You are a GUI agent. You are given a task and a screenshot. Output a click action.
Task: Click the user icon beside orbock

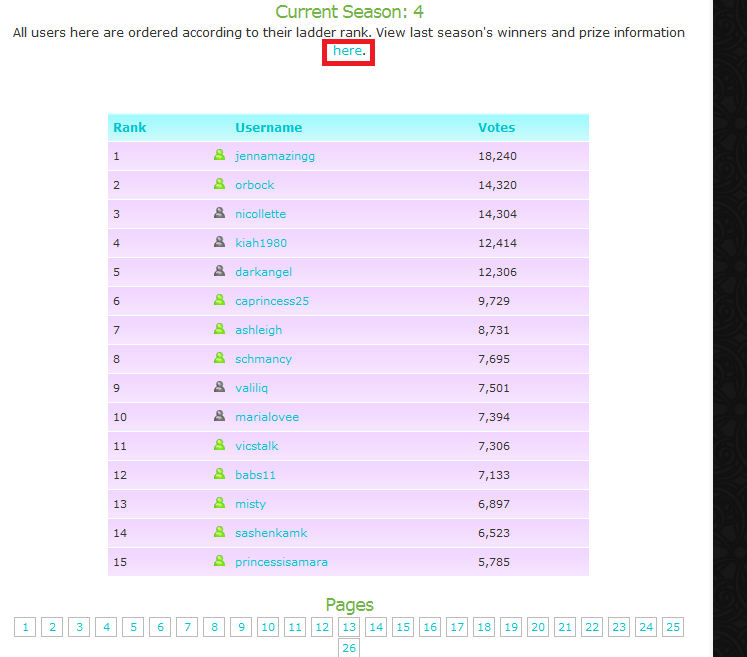(x=219, y=184)
